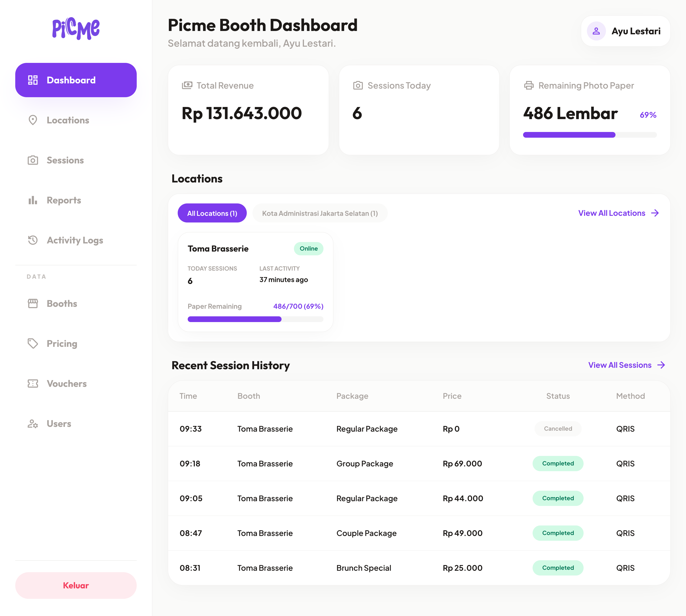Click the Keluar logout button
Screen dimensions: 686x616
tap(76, 585)
